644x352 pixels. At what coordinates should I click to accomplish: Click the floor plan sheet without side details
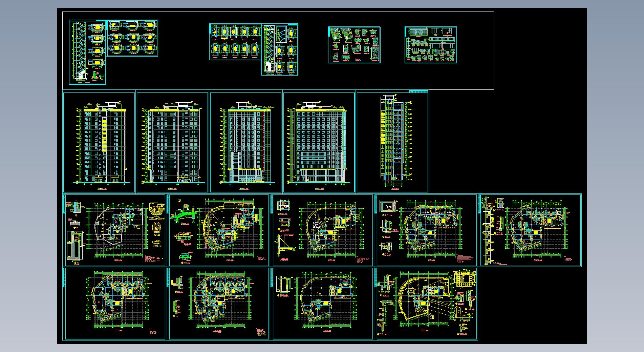[114, 304]
